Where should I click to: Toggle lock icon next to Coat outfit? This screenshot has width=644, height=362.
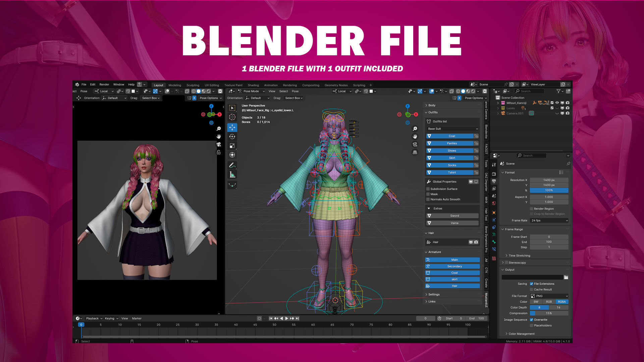coord(476,136)
